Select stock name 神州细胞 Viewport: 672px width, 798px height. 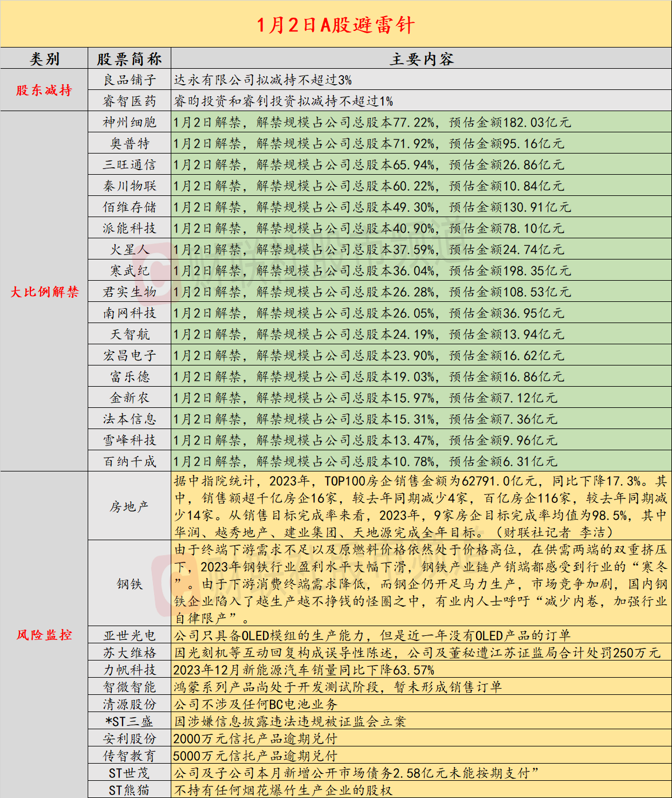pos(129,122)
